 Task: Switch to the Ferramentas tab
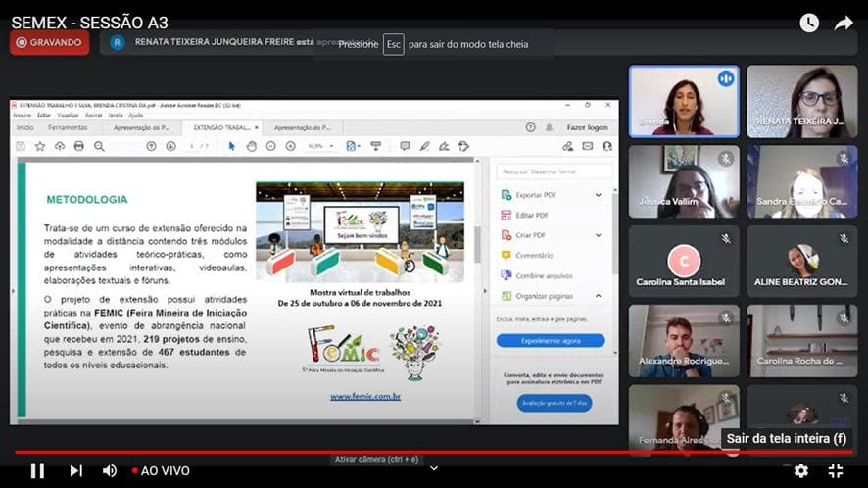pyautogui.click(x=68, y=128)
